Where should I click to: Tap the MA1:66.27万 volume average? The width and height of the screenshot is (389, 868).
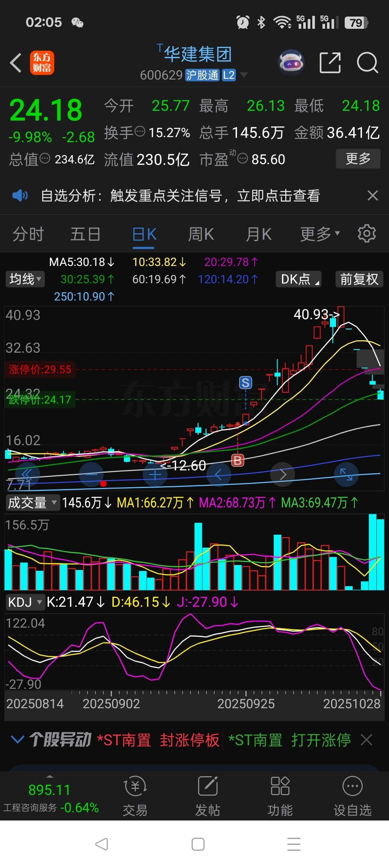pyautogui.click(x=155, y=502)
